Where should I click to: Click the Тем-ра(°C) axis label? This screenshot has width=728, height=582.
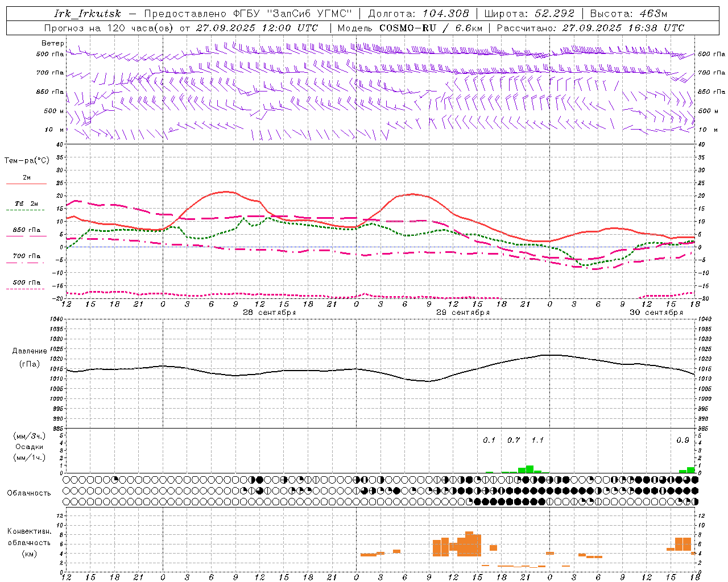(27, 161)
